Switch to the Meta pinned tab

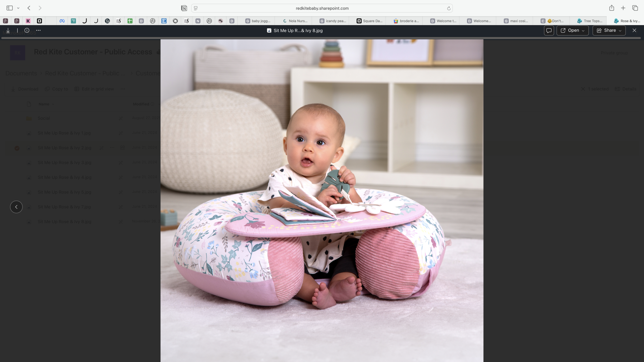point(62,21)
